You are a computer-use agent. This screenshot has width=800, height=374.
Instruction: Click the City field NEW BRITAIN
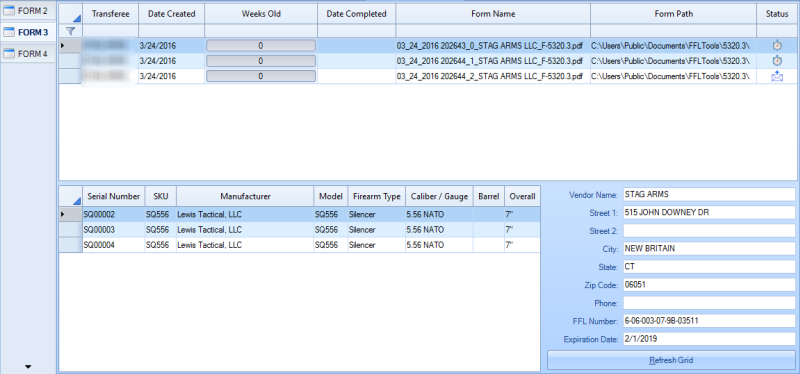[709, 249]
